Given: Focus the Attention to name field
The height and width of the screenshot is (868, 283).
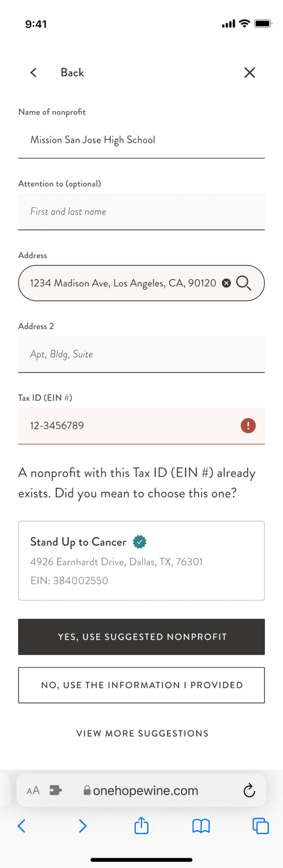Looking at the screenshot, I should tap(141, 211).
